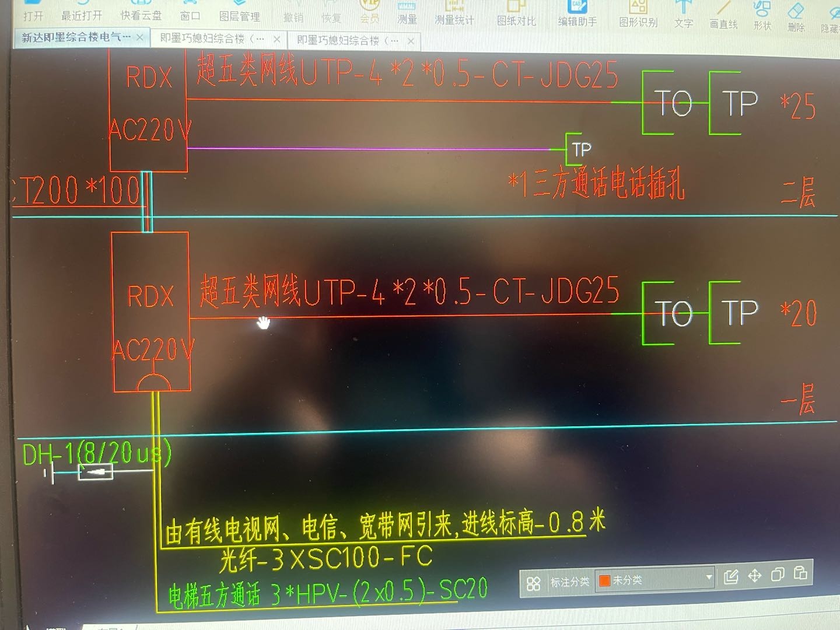The image size is (840, 630).
Task: Click the 隐藏 hide annotations icon
Action: click(831, 19)
